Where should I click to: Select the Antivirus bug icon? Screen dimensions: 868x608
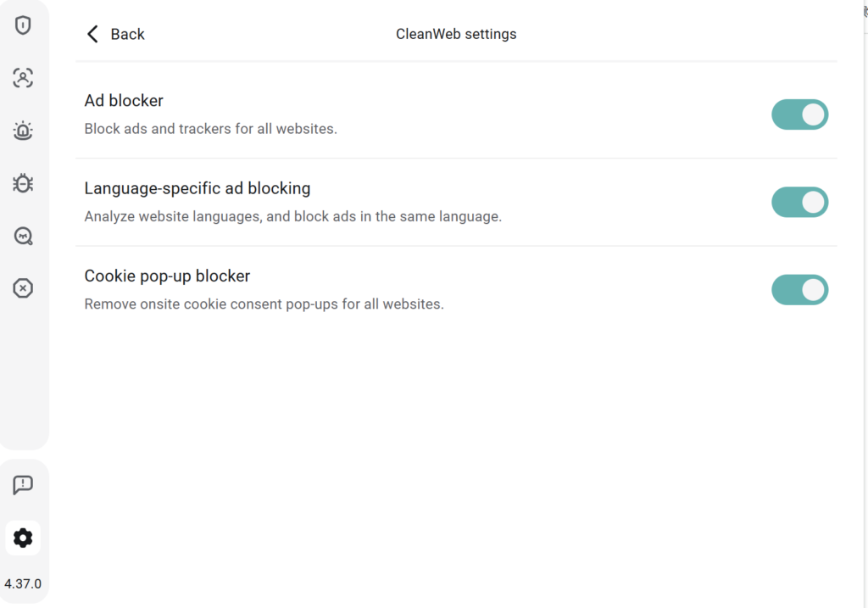click(24, 183)
